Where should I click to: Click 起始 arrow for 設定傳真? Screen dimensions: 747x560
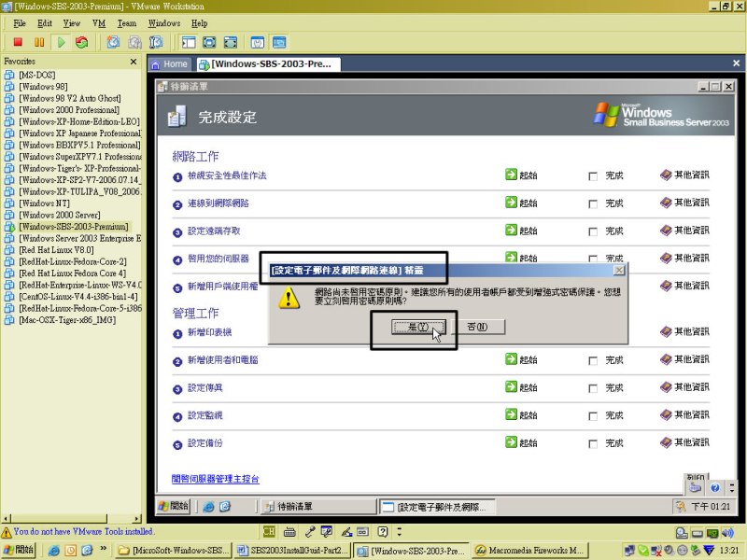(x=511, y=386)
